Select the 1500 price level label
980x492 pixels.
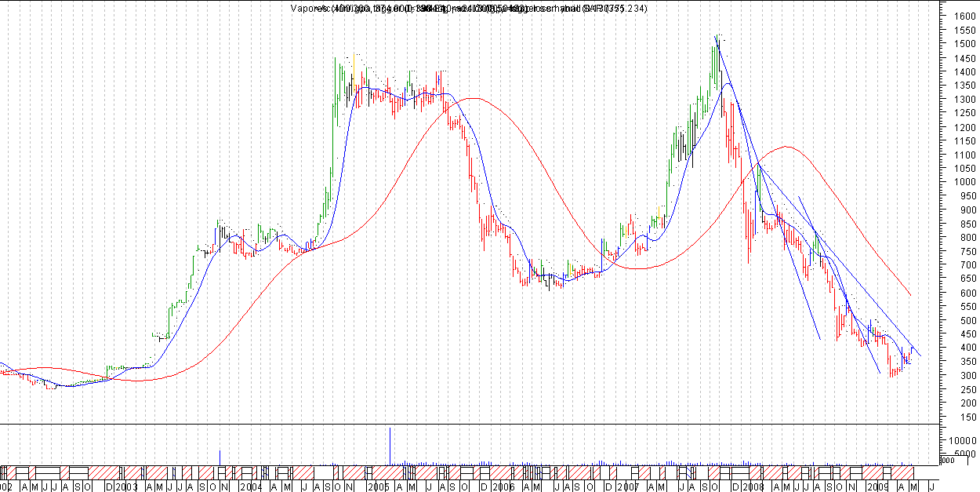(965, 44)
